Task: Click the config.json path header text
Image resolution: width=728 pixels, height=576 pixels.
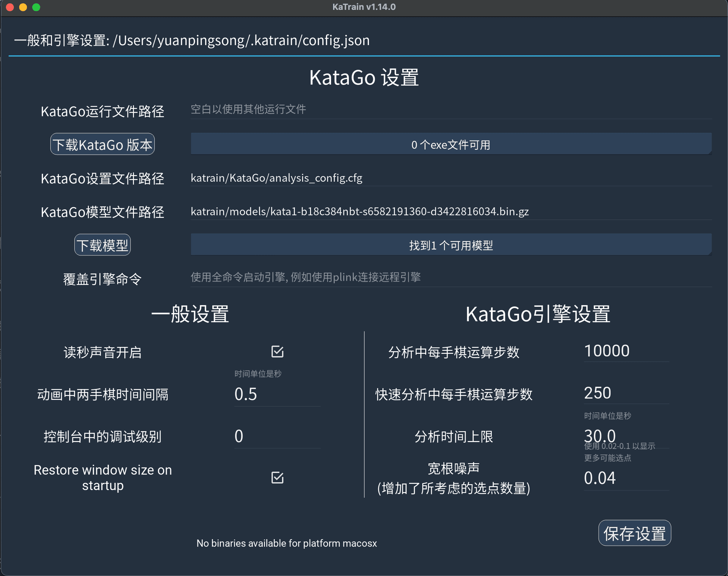Action: click(x=191, y=40)
